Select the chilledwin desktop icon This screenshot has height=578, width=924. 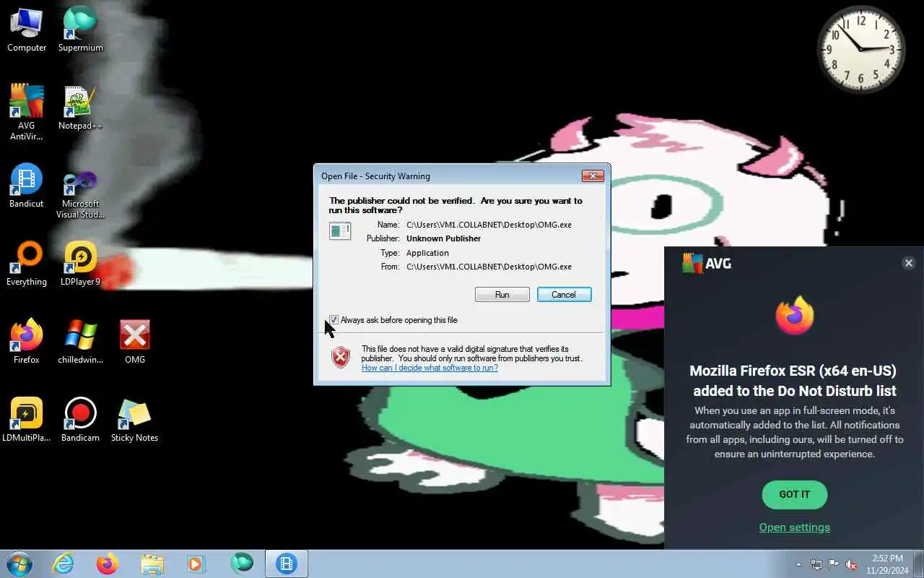click(x=80, y=341)
